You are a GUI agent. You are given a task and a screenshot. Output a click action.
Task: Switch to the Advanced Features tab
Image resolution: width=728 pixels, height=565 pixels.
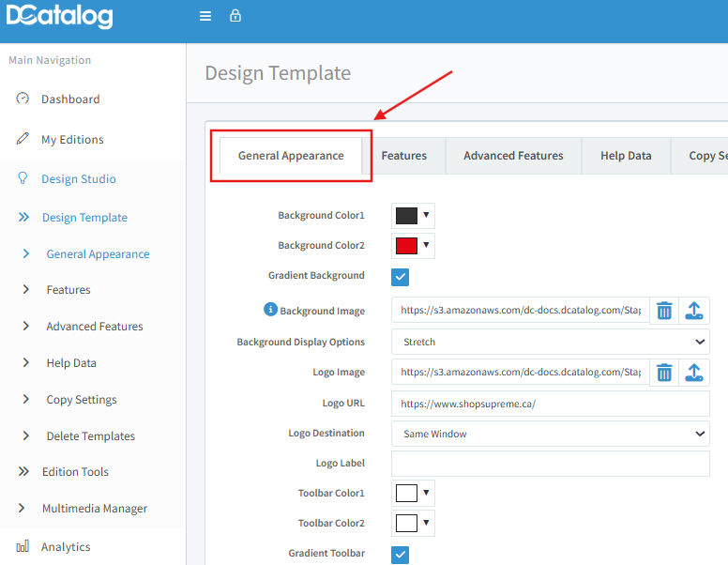coord(513,156)
